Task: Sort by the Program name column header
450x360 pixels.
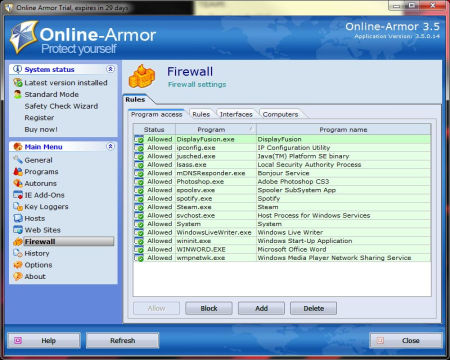Action: tap(343, 129)
